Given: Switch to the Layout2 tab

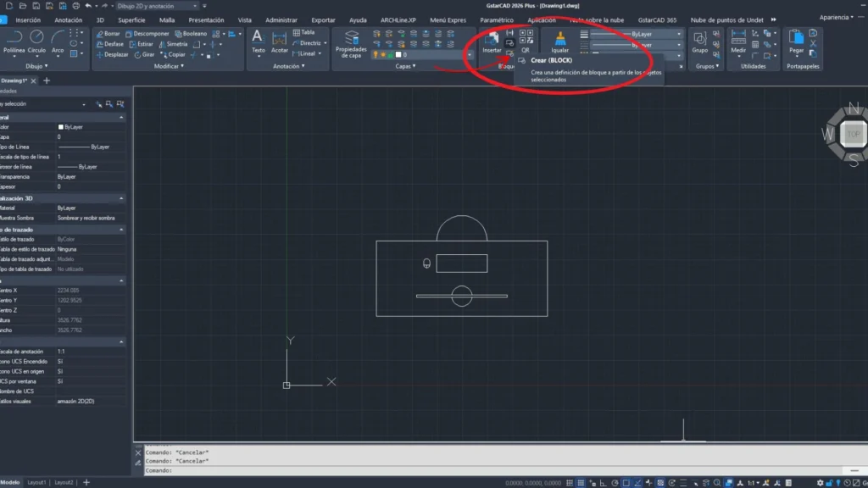Looking at the screenshot, I should click(x=64, y=482).
